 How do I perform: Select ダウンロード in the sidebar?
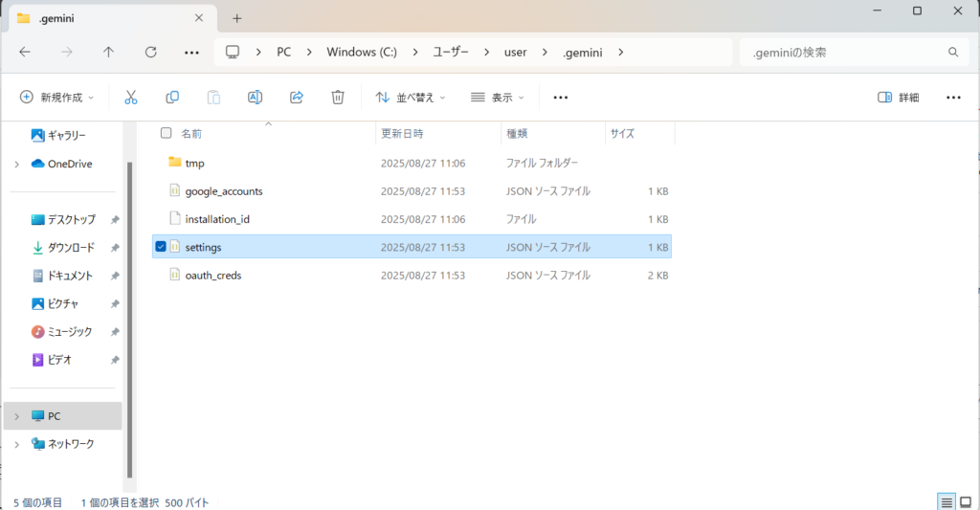pos(70,248)
